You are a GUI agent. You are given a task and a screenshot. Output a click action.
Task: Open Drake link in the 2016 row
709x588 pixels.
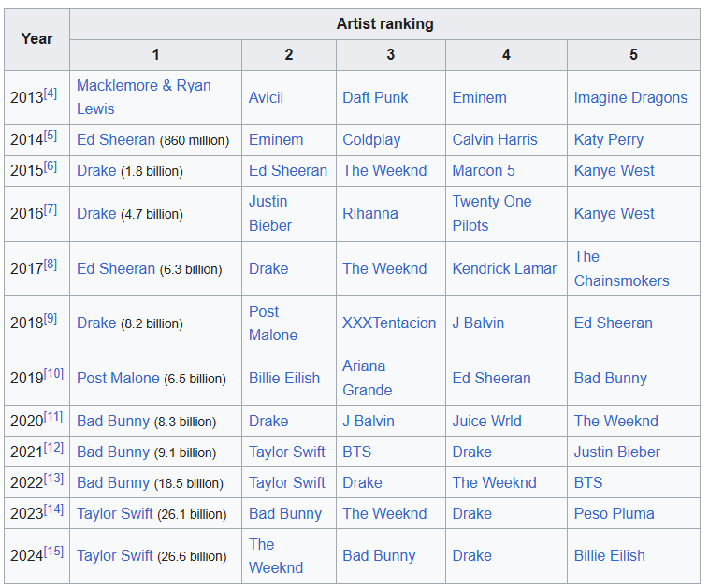pyautogui.click(x=96, y=213)
